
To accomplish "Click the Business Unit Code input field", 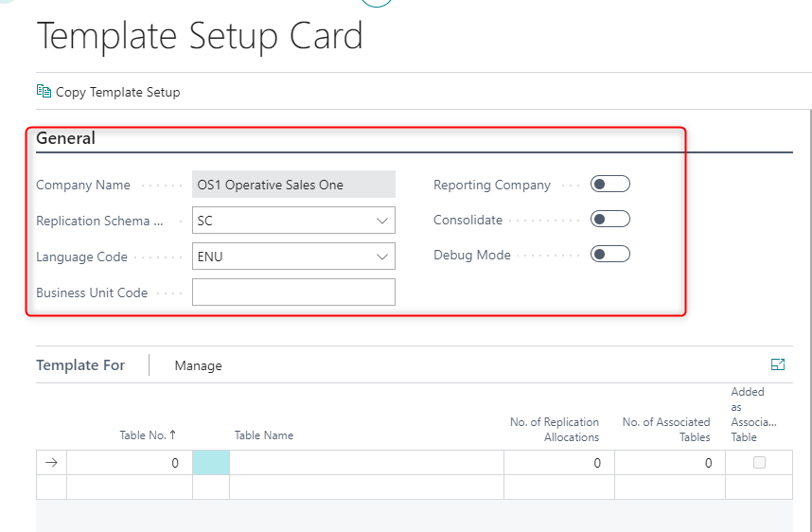I will [x=293, y=293].
